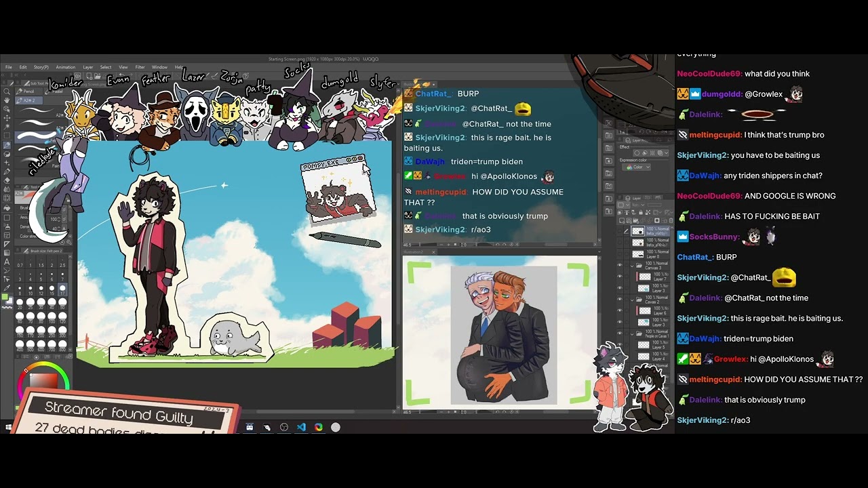Hide Layer 8 using its eye icon
Image resolution: width=868 pixels, height=488 pixels.
[x=619, y=254]
